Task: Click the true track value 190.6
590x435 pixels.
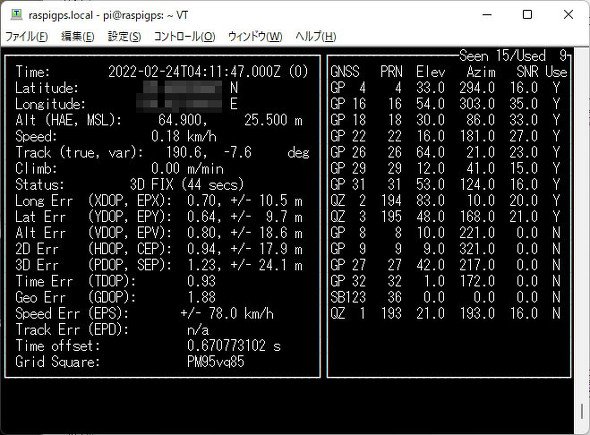Action: point(186,152)
